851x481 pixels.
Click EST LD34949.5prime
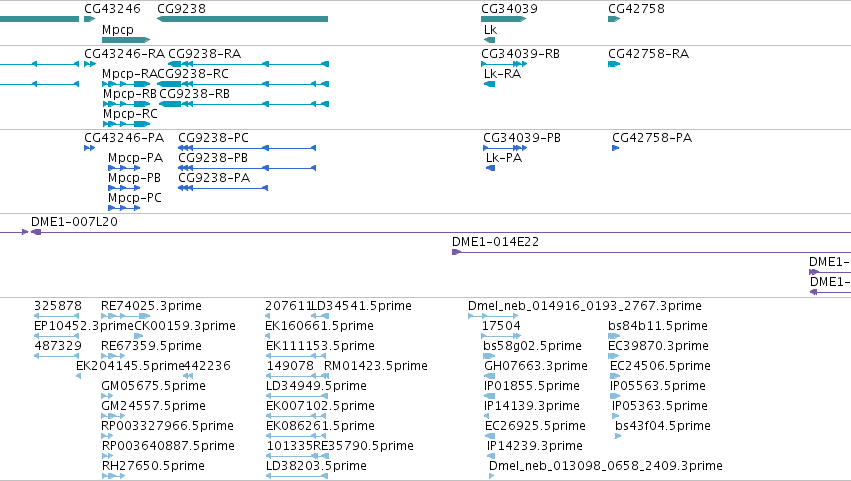[x=316, y=387]
